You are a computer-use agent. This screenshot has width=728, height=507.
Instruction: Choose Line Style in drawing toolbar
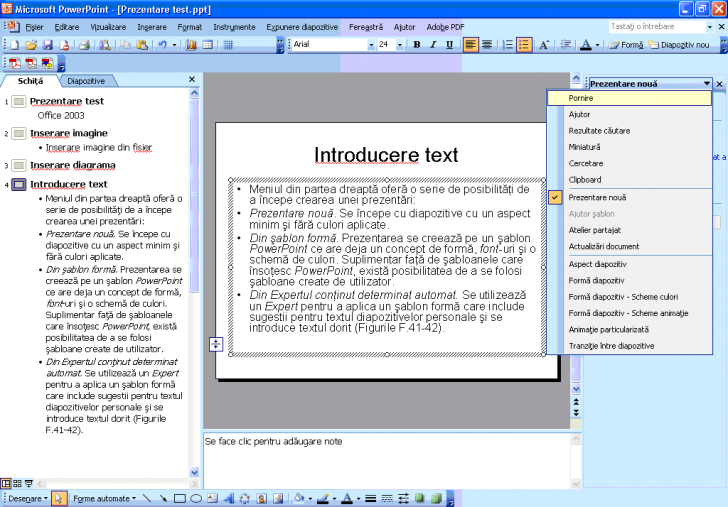click(x=370, y=498)
